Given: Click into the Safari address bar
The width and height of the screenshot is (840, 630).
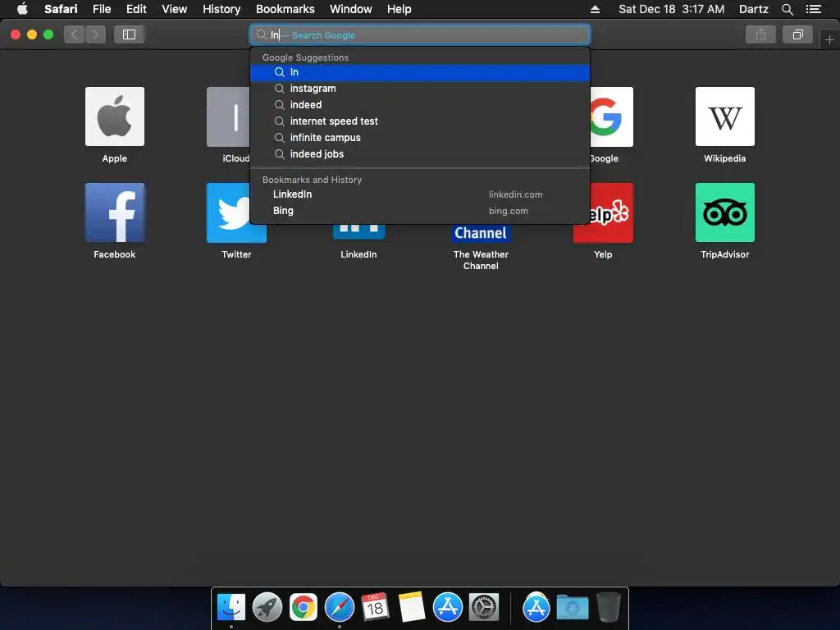Looking at the screenshot, I should pos(420,34).
